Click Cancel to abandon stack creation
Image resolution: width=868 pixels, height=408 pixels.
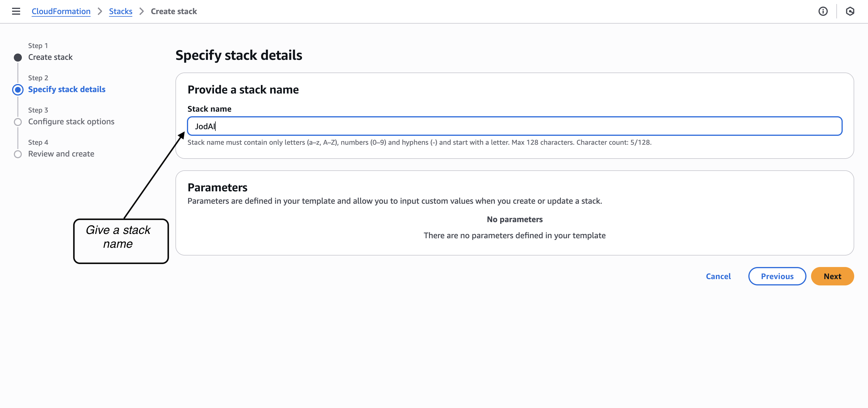(718, 276)
